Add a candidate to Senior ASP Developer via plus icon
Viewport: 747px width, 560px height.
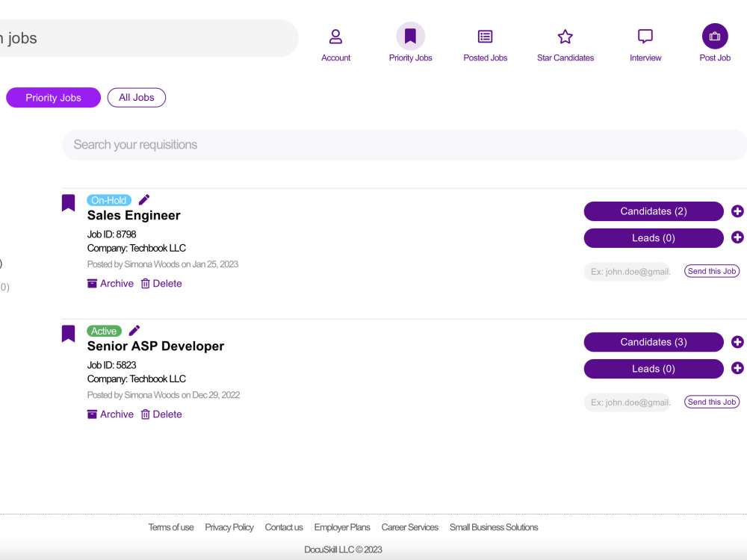(737, 342)
